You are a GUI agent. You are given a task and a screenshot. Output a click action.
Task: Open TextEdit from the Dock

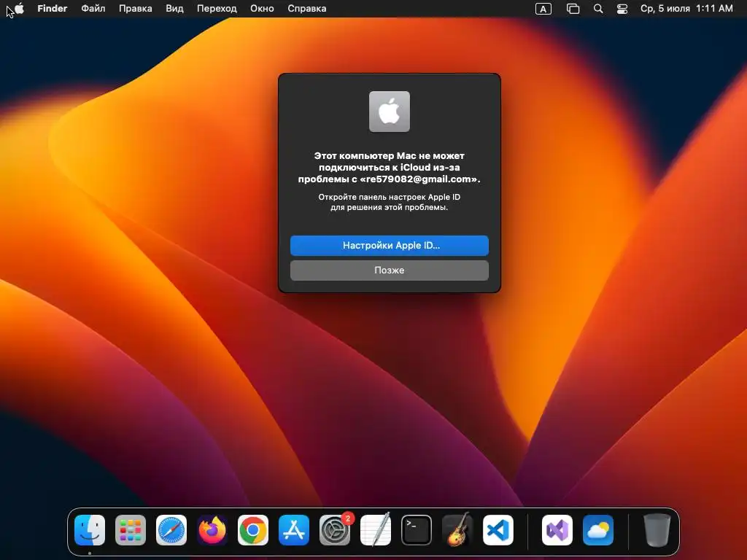pos(376,530)
